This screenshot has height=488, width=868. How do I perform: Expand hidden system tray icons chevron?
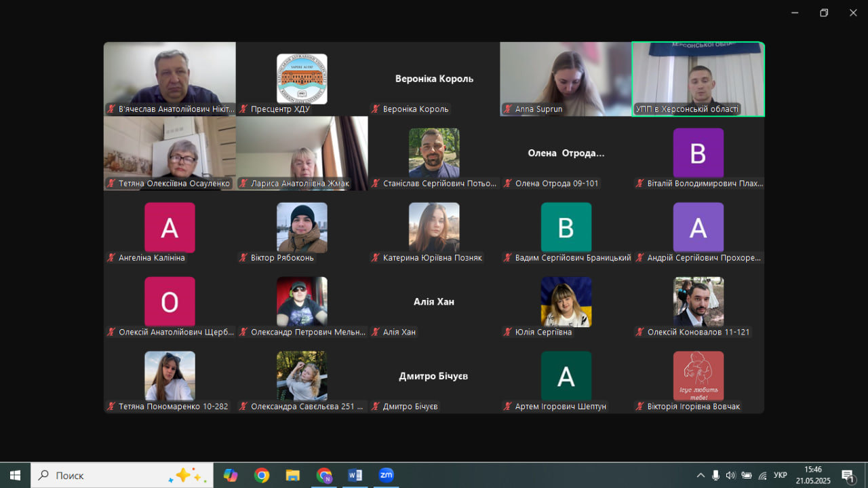tap(701, 475)
